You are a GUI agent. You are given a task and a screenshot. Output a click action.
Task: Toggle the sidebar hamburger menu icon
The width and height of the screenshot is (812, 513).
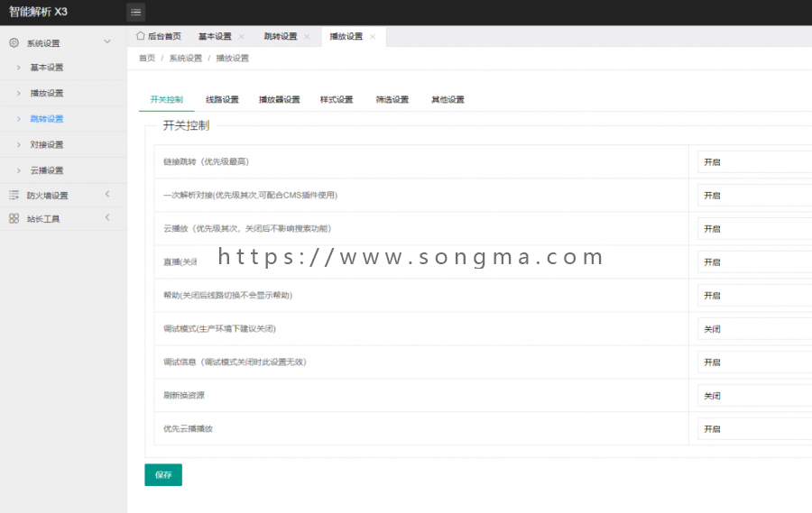[135, 12]
